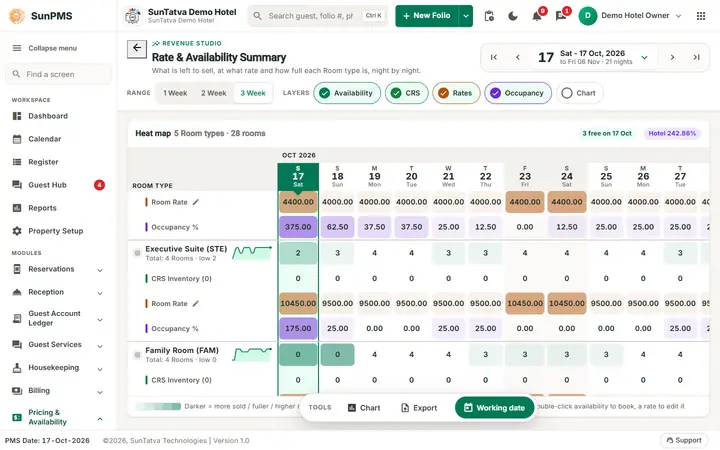The width and height of the screenshot is (720, 450).
Task: Focus the global guest search field
Action: (x=318, y=16)
